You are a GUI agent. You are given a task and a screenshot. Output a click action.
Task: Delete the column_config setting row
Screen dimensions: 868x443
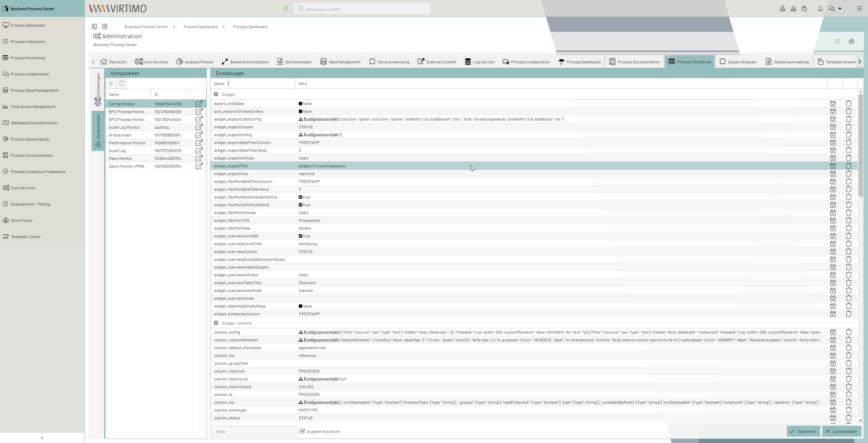point(849,332)
